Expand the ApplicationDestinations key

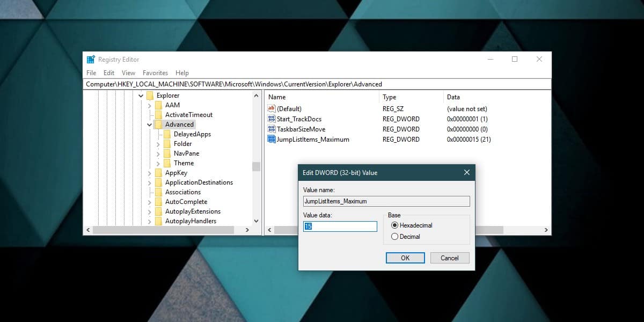tap(150, 182)
